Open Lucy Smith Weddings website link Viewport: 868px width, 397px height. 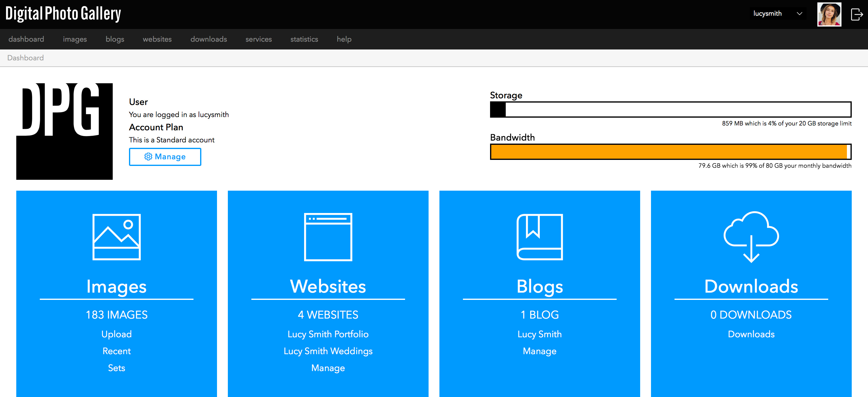tap(328, 351)
